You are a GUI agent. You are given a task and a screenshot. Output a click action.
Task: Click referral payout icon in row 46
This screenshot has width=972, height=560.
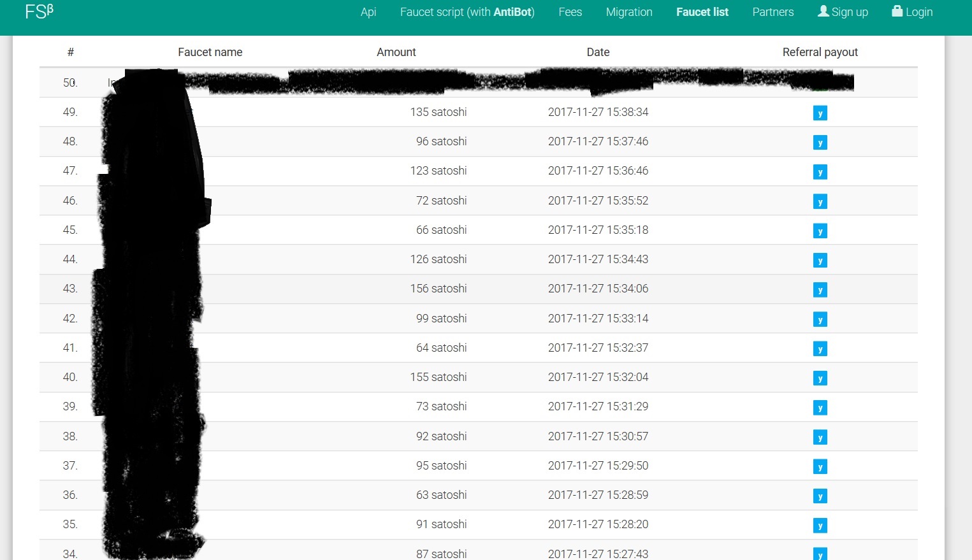point(820,202)
